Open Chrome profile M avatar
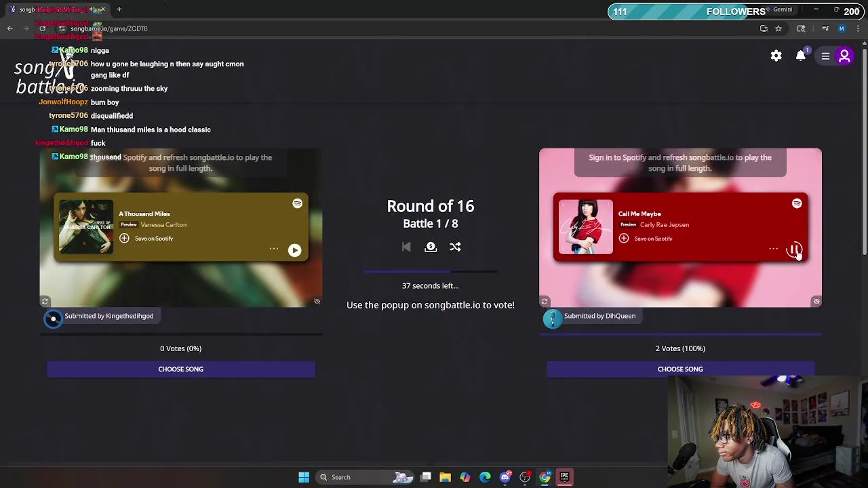This screenshot has width=868, height=488. [842, 28]
